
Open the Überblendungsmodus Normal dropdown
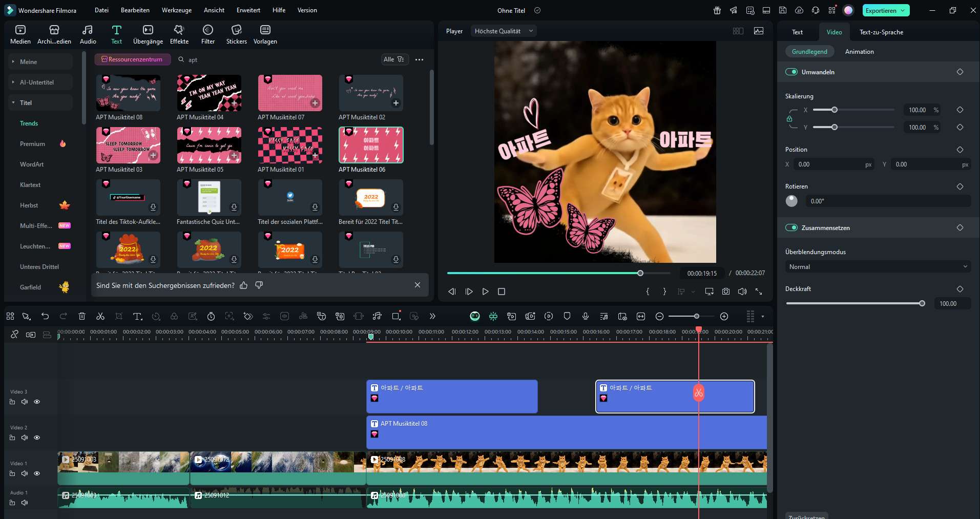coord(878,267)
